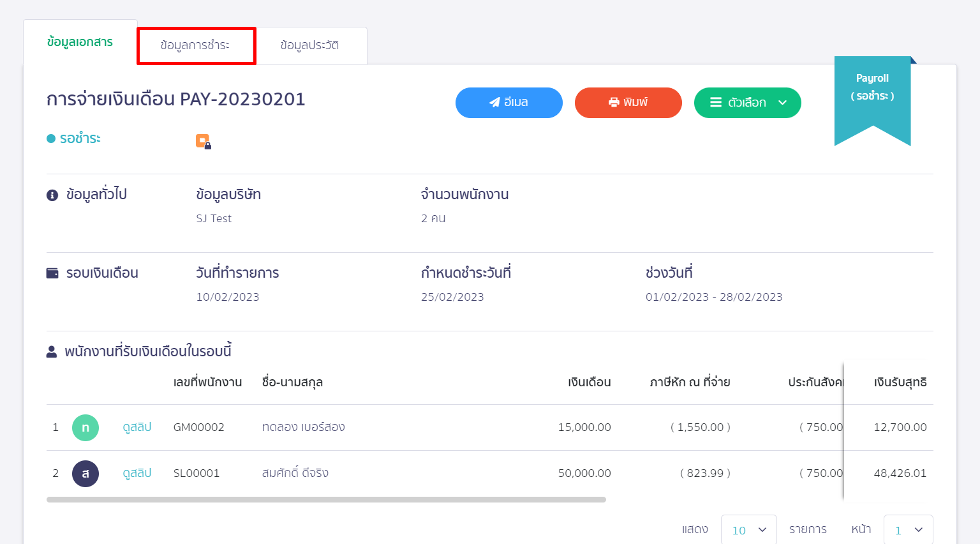Select the green avatar of ทดลอง เบอร์สอง
This screenshot has height=544, width=980.
(85, 428)
